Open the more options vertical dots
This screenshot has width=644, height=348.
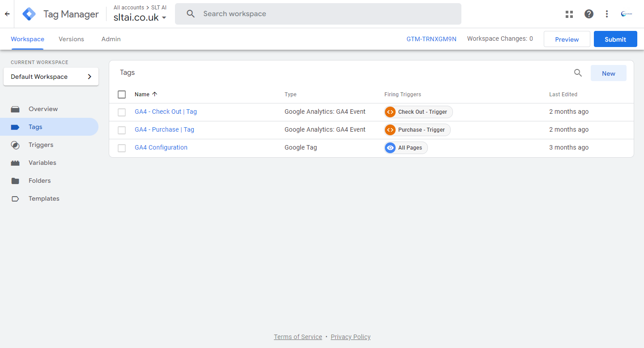point(607,14)
